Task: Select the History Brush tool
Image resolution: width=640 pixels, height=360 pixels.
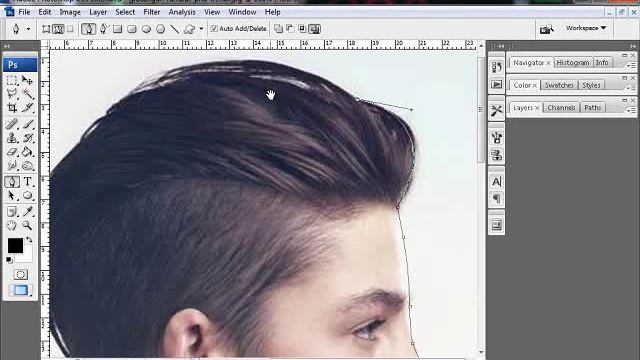Action: pos(27,138)
